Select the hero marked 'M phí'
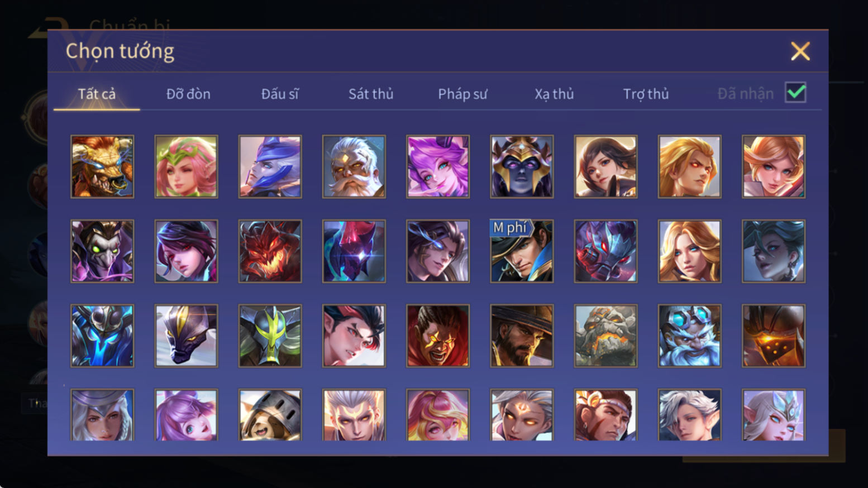Image resolution: width=868 pixels, height=488 pixels. (522, 251)
